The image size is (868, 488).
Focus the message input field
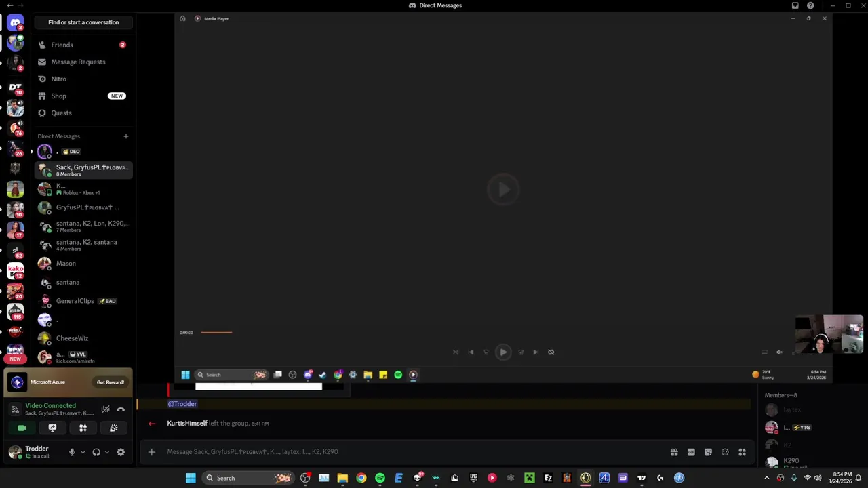coord(414,452)
